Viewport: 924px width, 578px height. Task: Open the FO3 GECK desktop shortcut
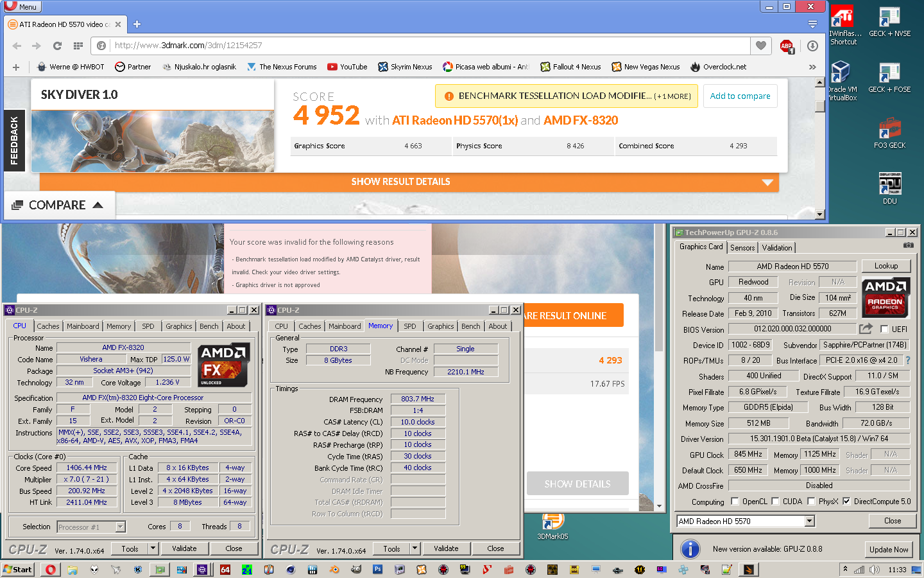click(x=889, y=133)
